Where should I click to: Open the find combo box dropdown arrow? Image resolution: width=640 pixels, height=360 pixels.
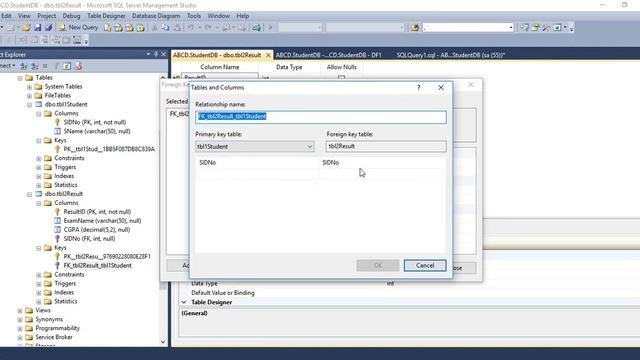tap(511, 28)
